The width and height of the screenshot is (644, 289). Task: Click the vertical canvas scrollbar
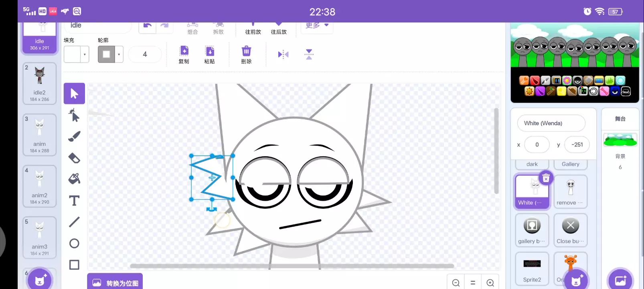point(496,151)
